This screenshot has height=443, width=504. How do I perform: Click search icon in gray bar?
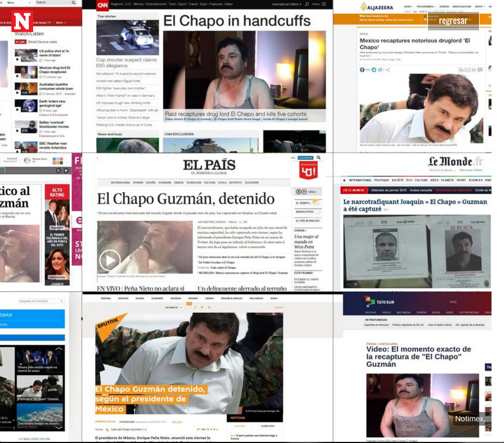coord(58,170)
